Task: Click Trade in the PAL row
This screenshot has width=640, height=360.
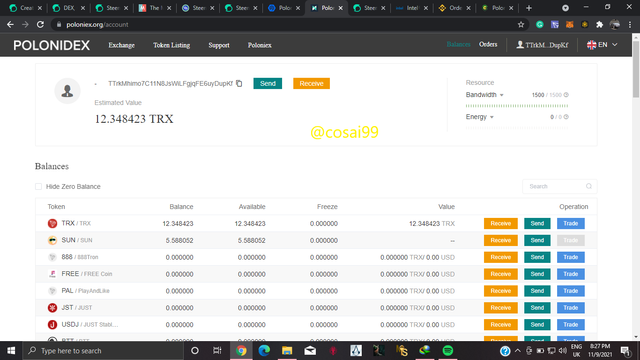Action: [x=571, y=291]
